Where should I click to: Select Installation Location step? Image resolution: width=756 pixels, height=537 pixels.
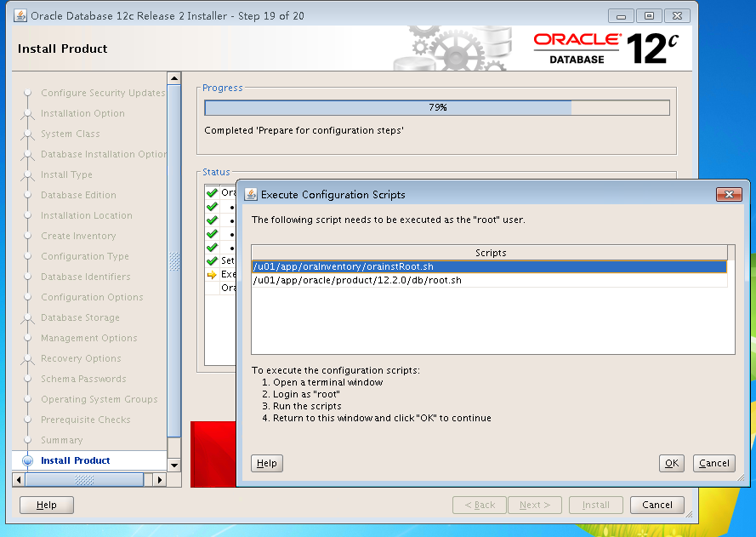86,215
